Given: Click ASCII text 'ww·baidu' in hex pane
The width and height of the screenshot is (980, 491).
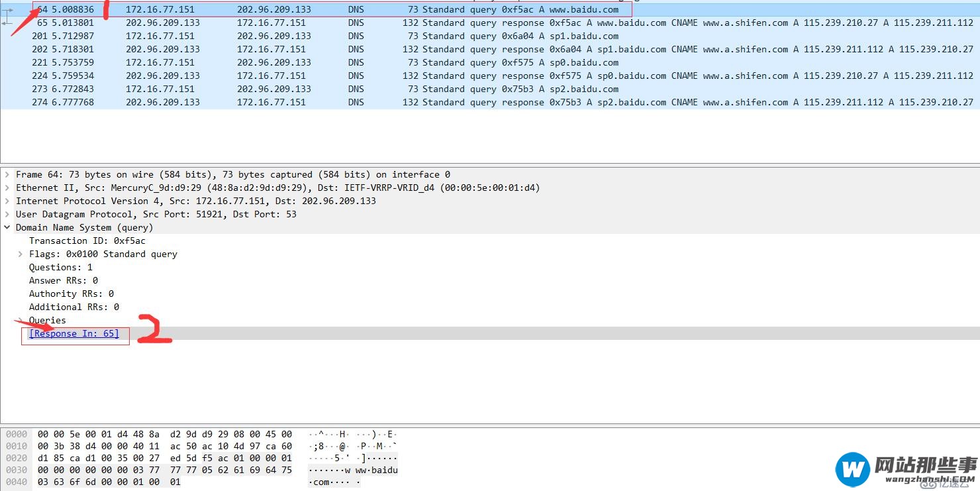Looking at the screenshot, I should [376, 470].
